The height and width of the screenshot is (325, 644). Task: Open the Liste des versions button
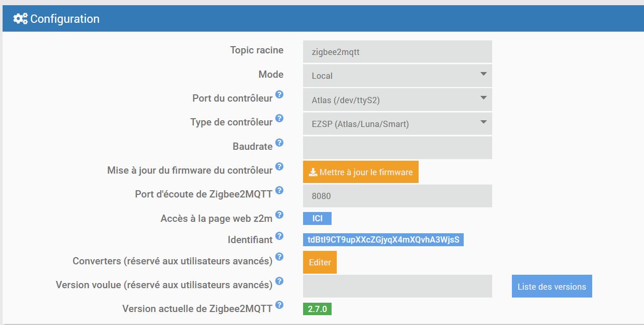pos(552,287)
